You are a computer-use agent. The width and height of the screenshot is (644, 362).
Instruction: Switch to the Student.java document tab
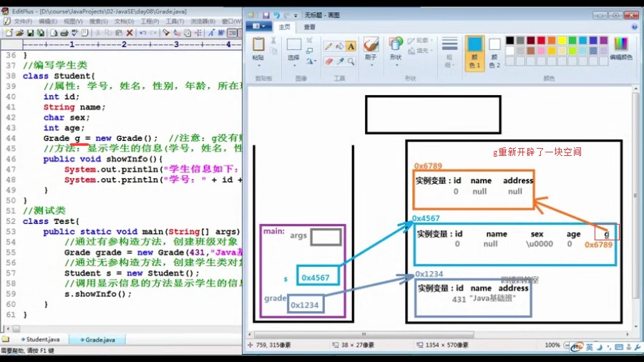(40, 339)
